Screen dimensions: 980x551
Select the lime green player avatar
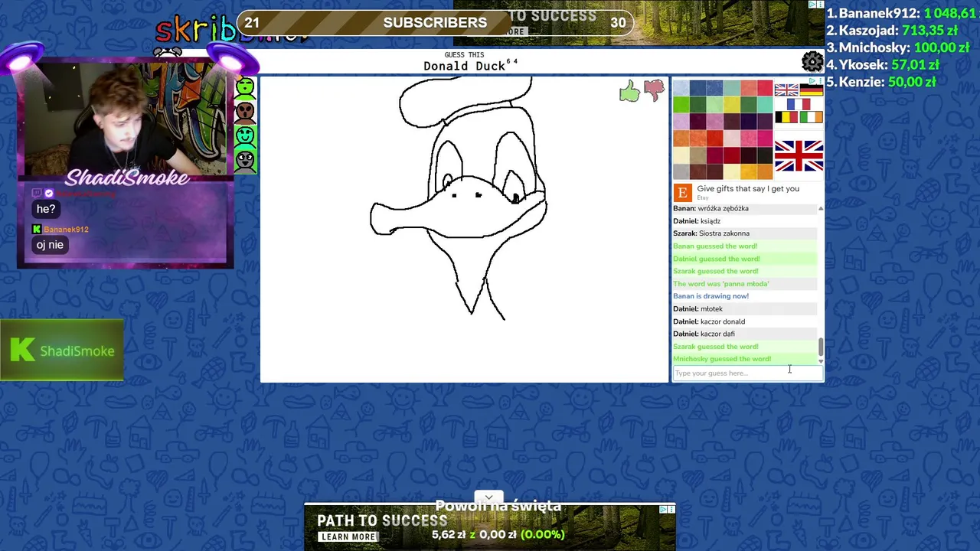coord(245,88)
